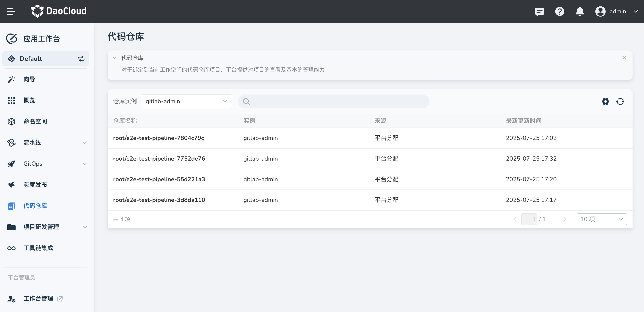Open the notifications bell

579,11
